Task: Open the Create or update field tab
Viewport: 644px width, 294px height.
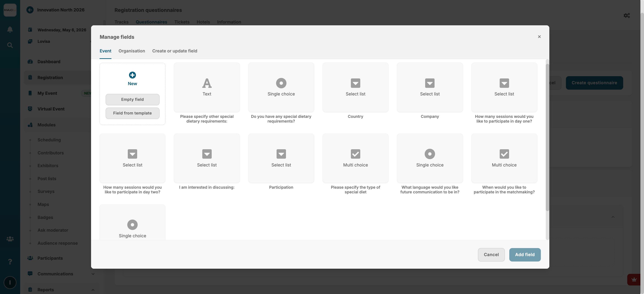Action: [175, 51]
